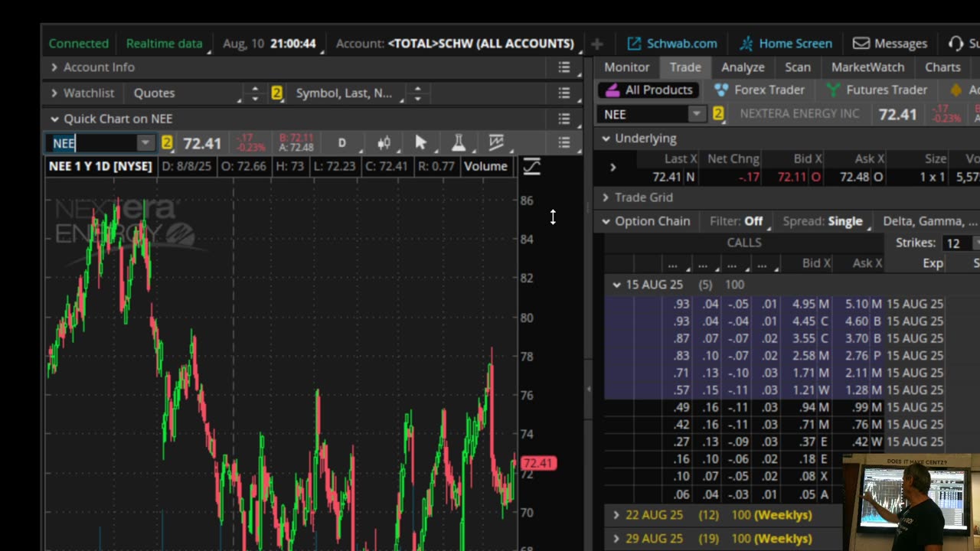This screenshot has width=980, height=551.
Task: Open the studies flask icon
Action: click(459, 143)
